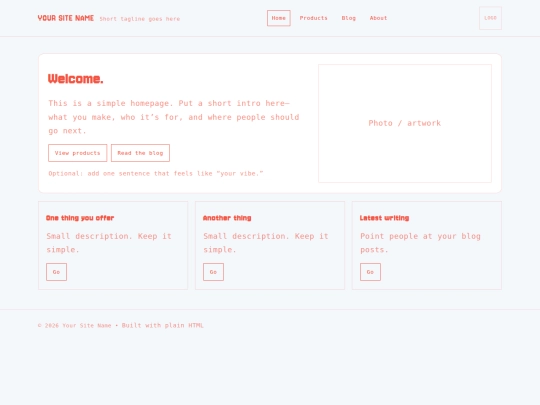This screenshot has width=540, height=405.
Task: Click the LOGO placeholder box
Action: point(490,18)
